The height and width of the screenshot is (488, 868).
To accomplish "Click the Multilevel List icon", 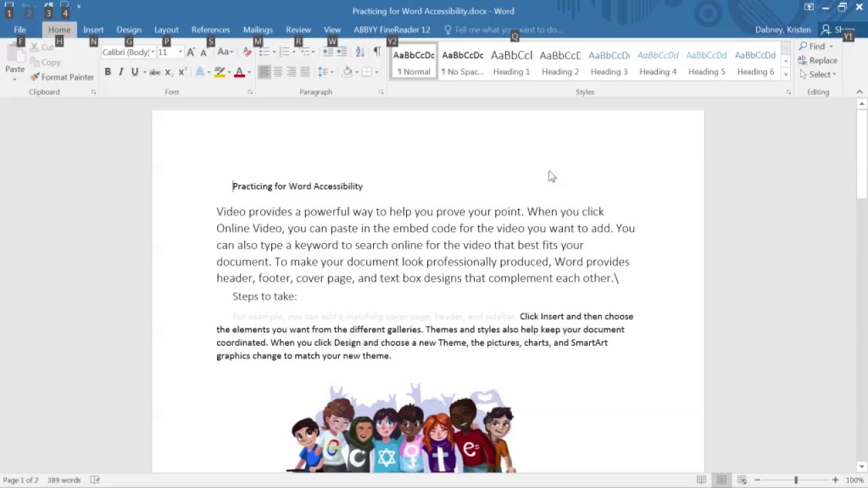I will tap(306, 52).
